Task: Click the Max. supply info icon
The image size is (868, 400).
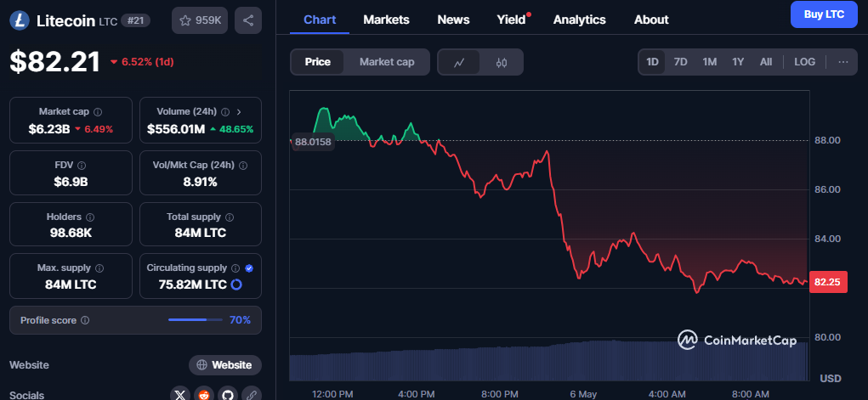Action: [99, 268]
